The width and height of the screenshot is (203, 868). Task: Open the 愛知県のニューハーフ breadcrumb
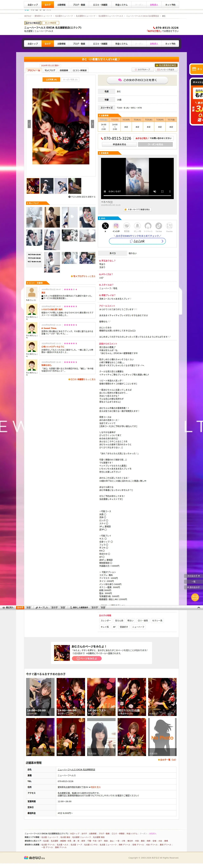(x=43, y=16)
